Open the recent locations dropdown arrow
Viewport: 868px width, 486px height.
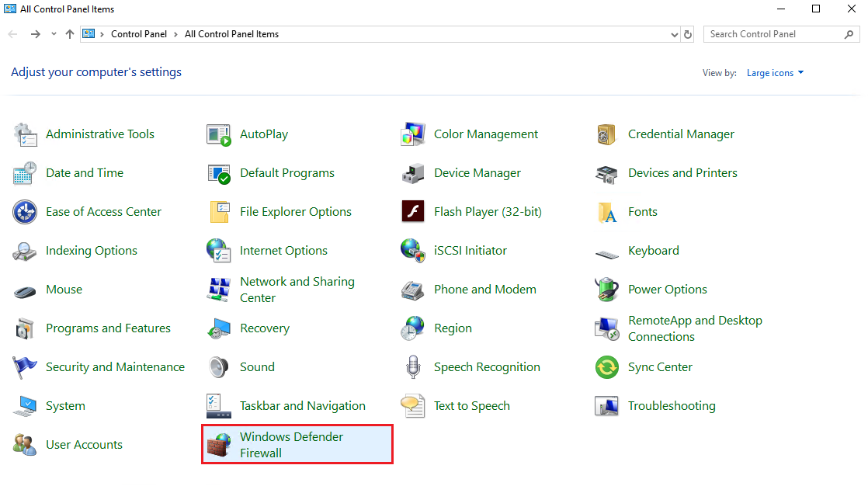click(54, 34)
